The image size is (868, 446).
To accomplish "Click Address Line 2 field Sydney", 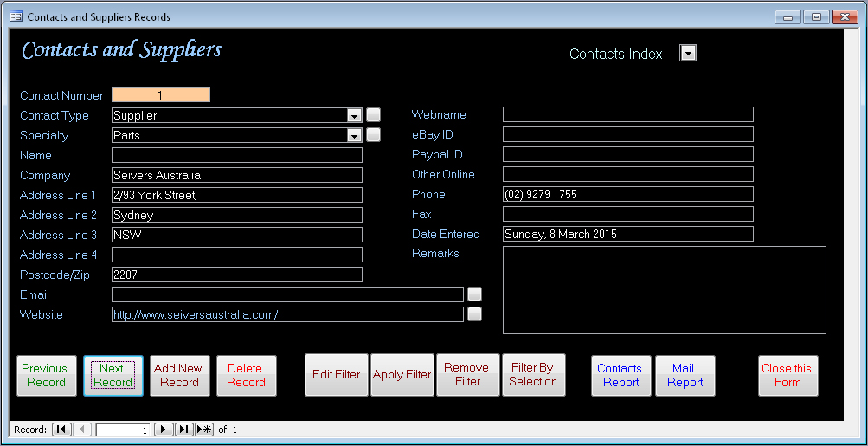I will tap(237, 215).
